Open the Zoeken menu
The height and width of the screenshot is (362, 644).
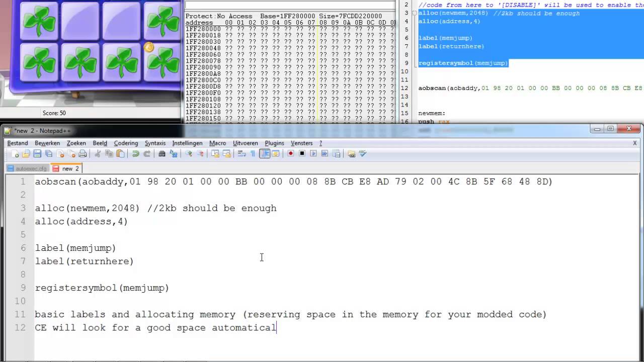point(76,143)
